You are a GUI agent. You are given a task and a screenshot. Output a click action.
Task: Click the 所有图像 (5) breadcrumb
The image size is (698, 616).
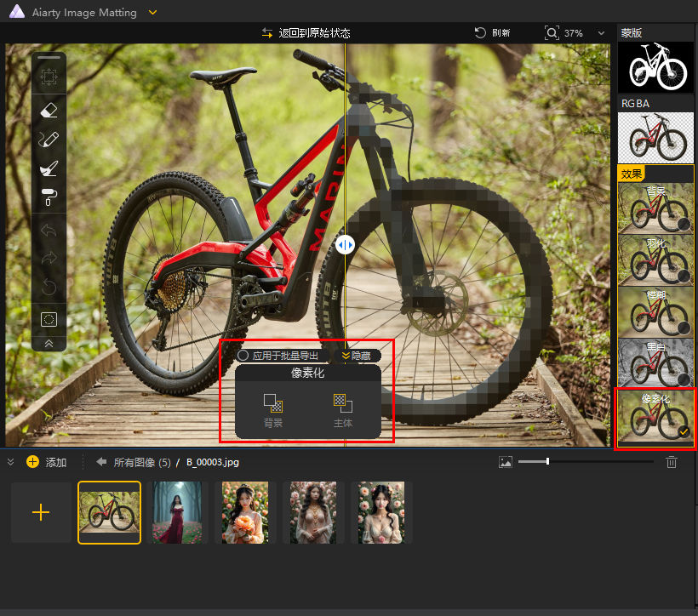click(x=142, y=463)
